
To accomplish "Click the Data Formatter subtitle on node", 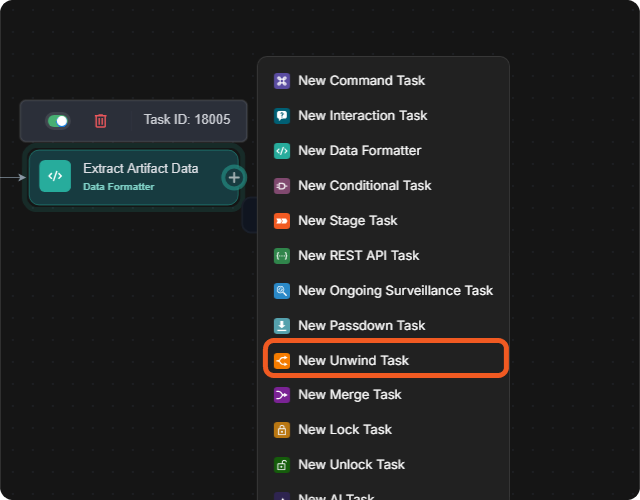I will tap(119, 187).
